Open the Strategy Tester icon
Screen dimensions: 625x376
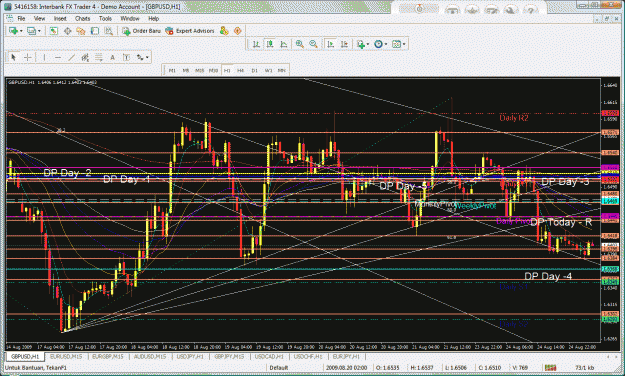(108, 31)
